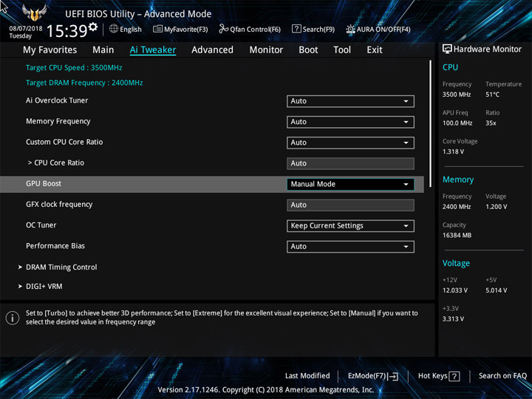This screenshot has width=532, height=399.
Task: Click Core Voltage value 1.318 V
Action: tap(453, 151)
